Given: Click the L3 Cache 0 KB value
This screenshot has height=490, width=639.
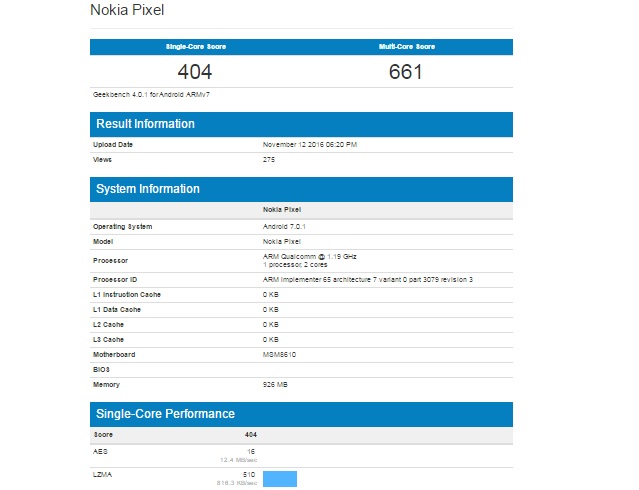Looking at the screenshot, I should click(271, 340).
